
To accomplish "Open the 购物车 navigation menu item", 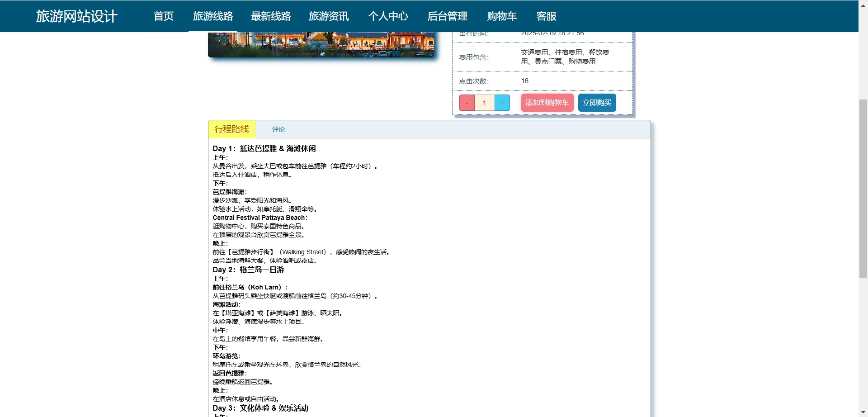I will pos(501,16).
